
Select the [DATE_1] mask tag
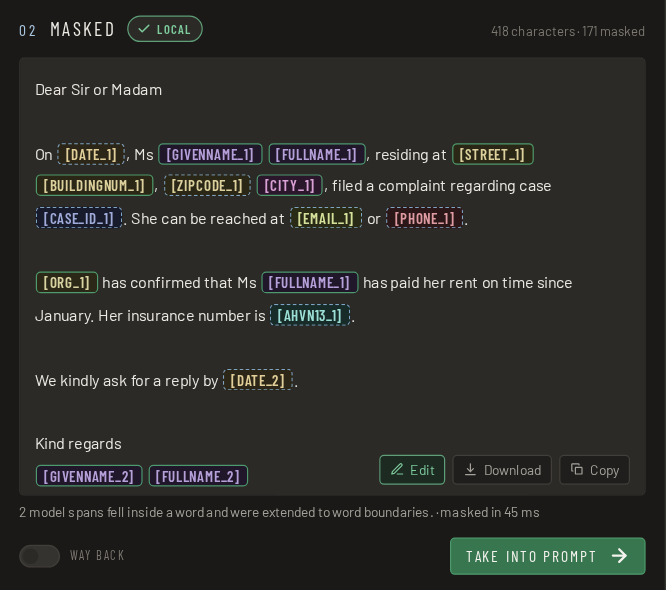pos(91,154)
